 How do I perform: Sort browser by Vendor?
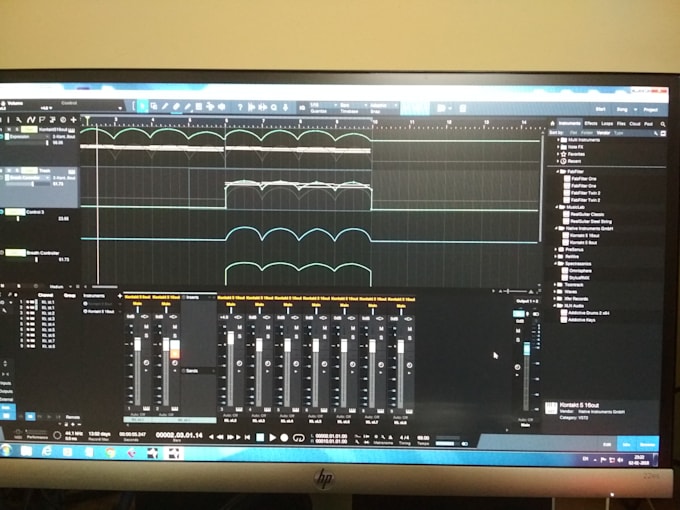click(603, 133)
